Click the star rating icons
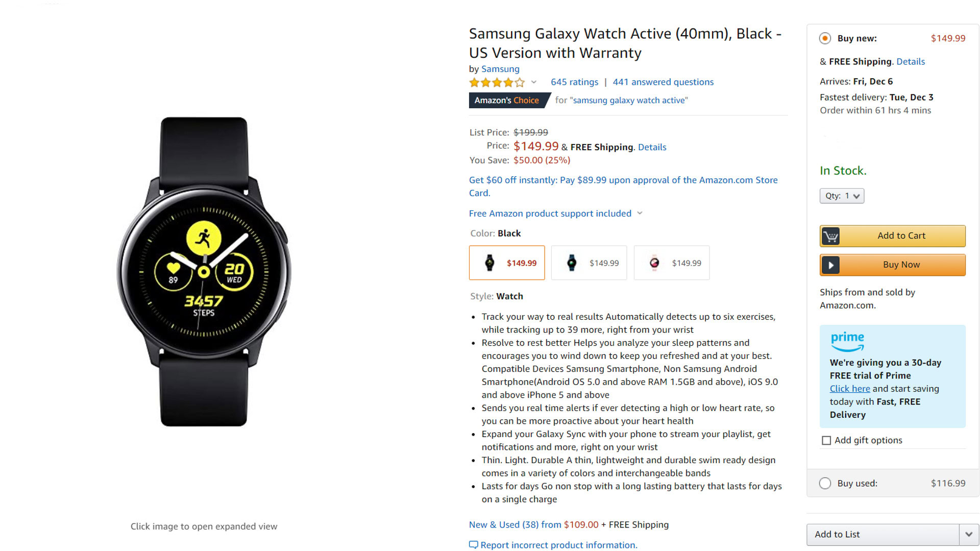The image size is (980, 551). point(497,82)
